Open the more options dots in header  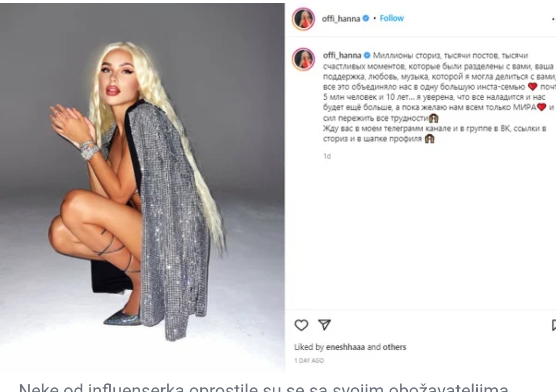pos(554,19)
